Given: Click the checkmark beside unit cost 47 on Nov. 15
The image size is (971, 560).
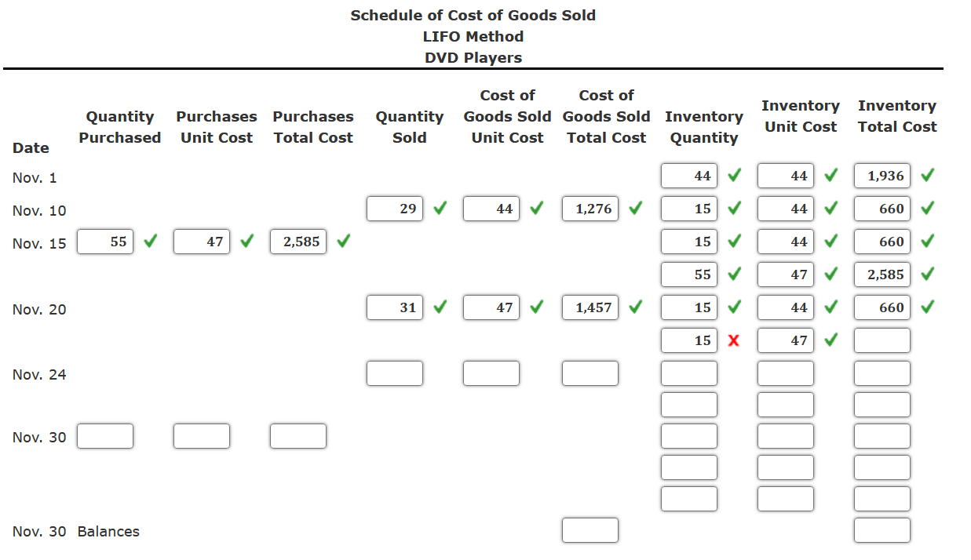Looking at the screenshot, I should pyautogui.click(x=246, y=242).
